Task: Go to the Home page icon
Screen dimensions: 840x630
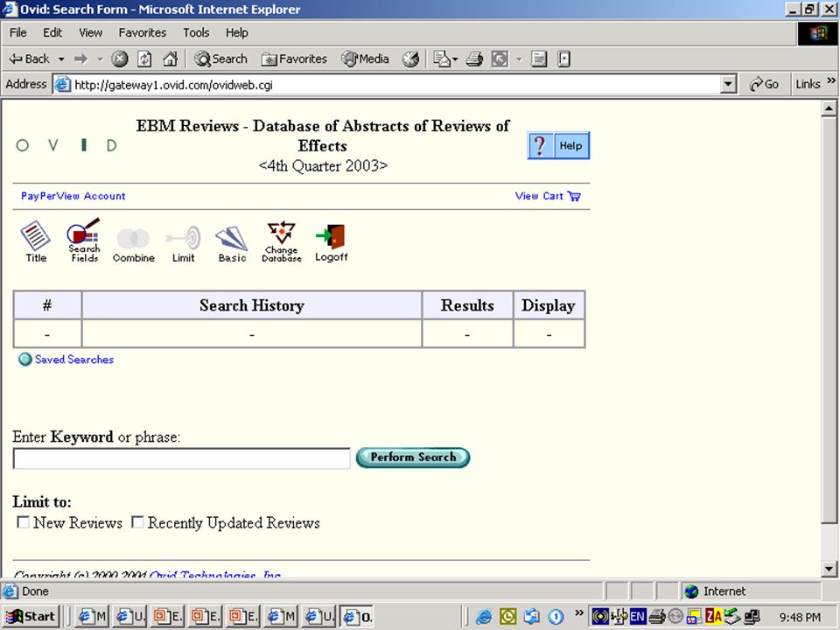Action: (x=171, y=59)
